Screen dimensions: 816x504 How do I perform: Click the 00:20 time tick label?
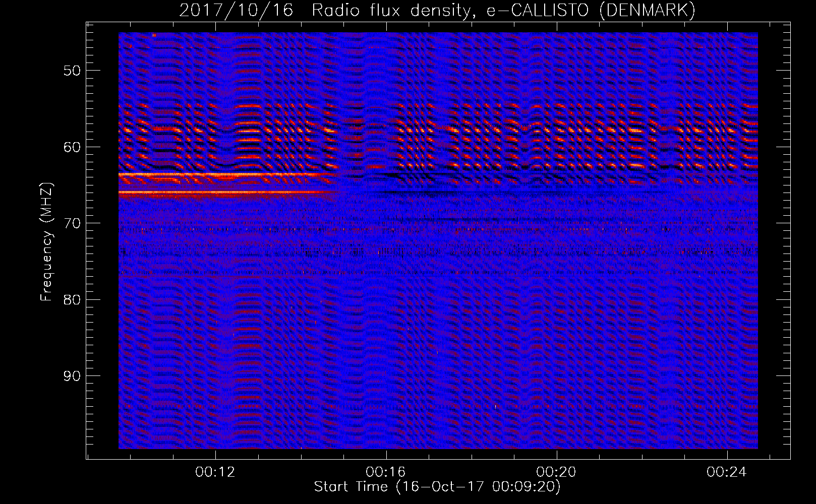click(x=556, y=472)
